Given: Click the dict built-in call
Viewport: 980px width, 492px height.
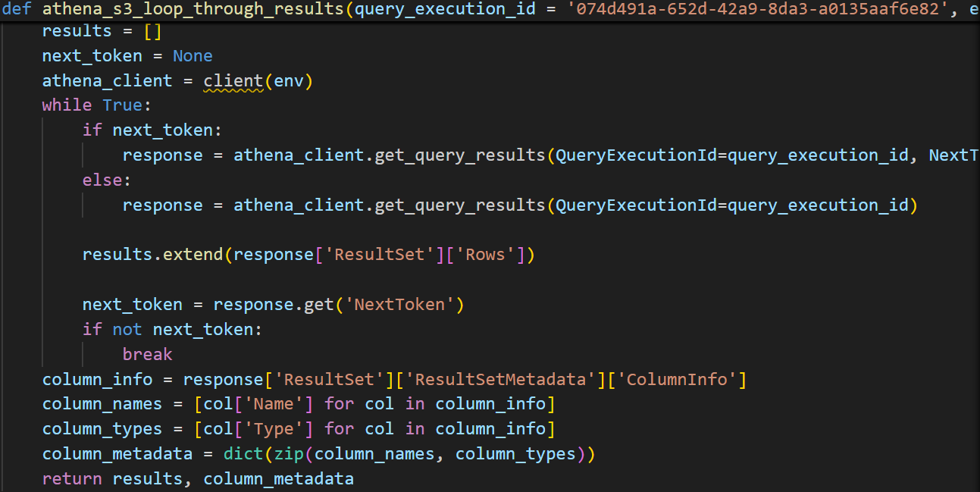Looking at the screenshot, I should tap(243, 454).
